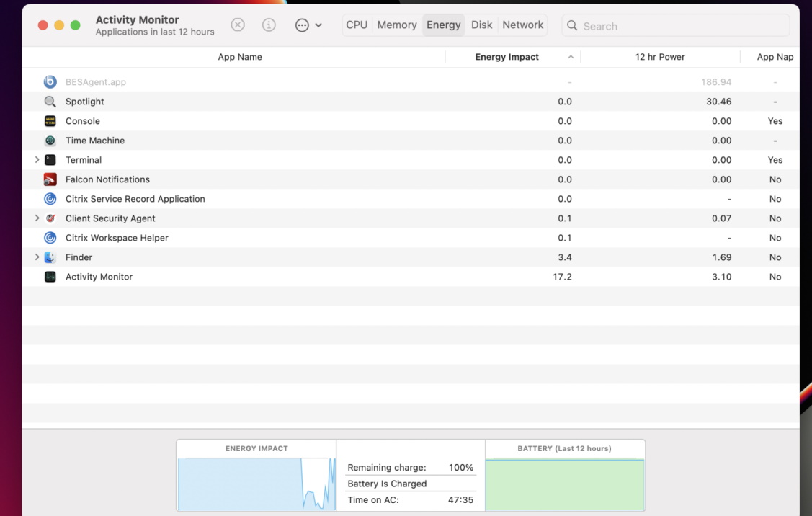
Task: Click the 17.2 energy impact value
Action: (x=563, y=277)
